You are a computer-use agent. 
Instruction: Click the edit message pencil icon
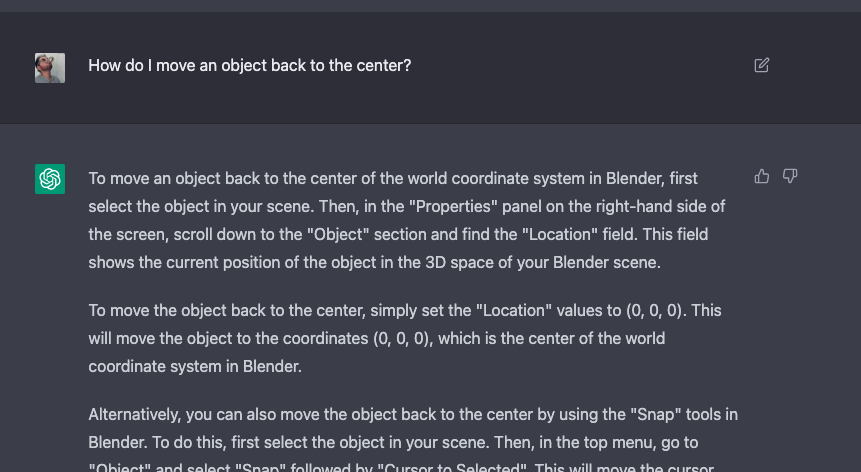[x=762, y=65]
